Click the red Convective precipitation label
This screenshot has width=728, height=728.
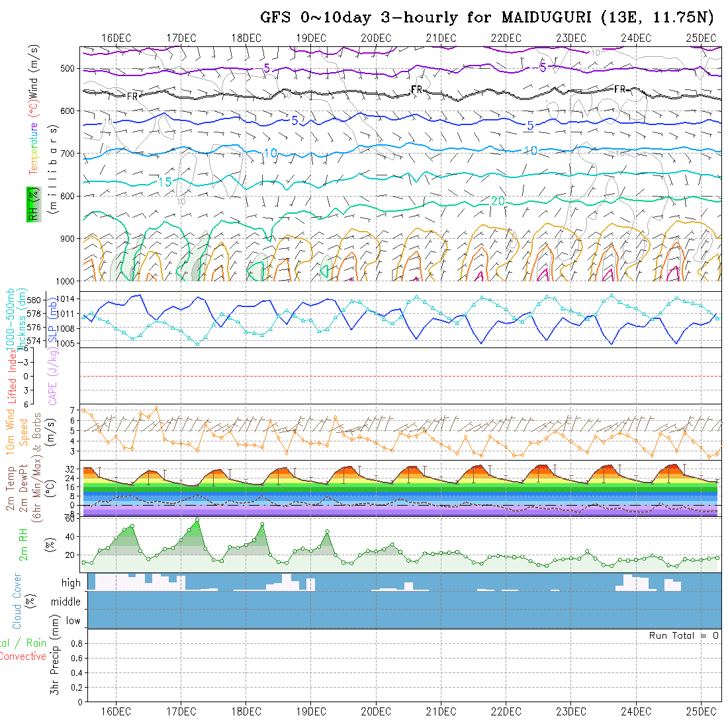[23, 657]
